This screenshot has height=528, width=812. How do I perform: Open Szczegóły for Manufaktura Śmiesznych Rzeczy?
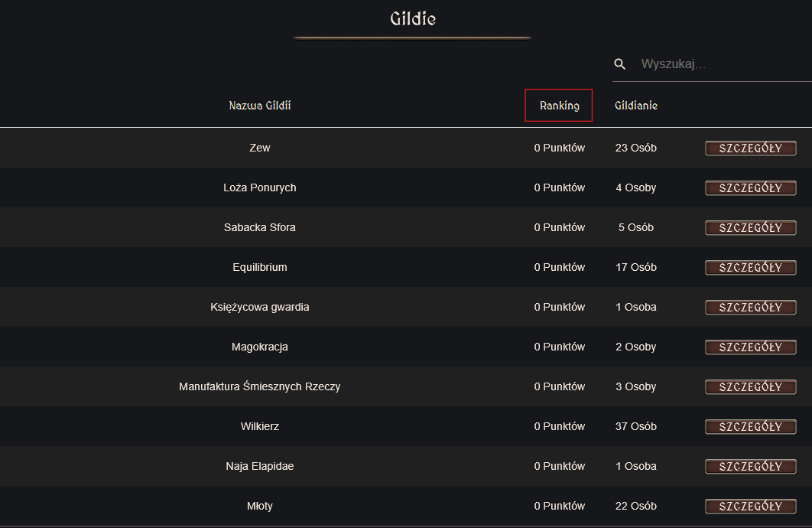click(x=750, y=387)
